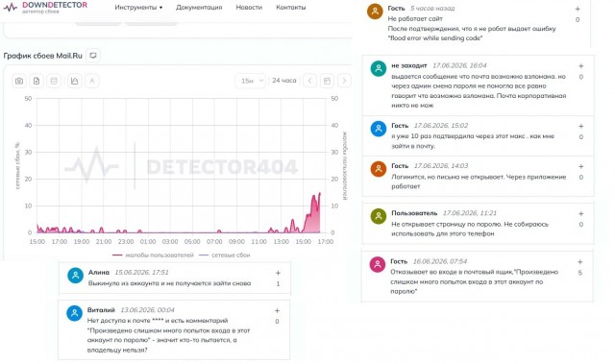Click timestamp 17.06.2026, 16:04
The image size is (615, 364).
tap(459, 65)
